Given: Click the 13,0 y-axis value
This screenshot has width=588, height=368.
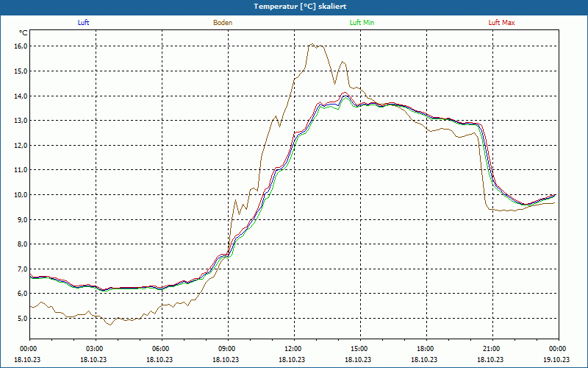Looking at the screenshot, I should point(21,121).
